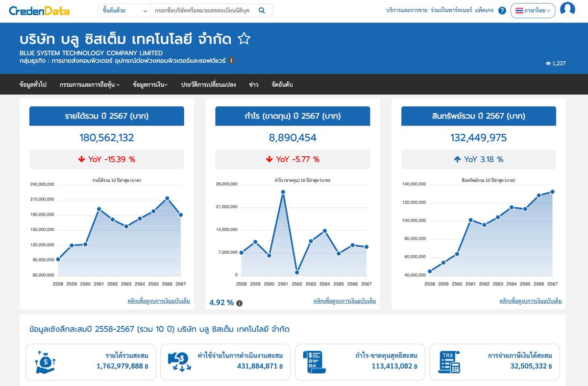Viewport: 588px width, 386px height.
Task: Click full financials link under assets chart
Action: (531, 301)
